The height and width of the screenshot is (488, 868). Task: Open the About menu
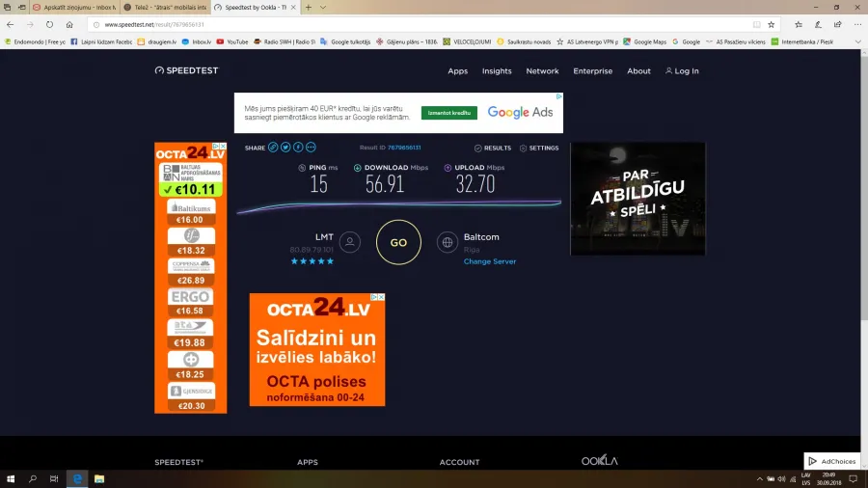pos(638,70)
